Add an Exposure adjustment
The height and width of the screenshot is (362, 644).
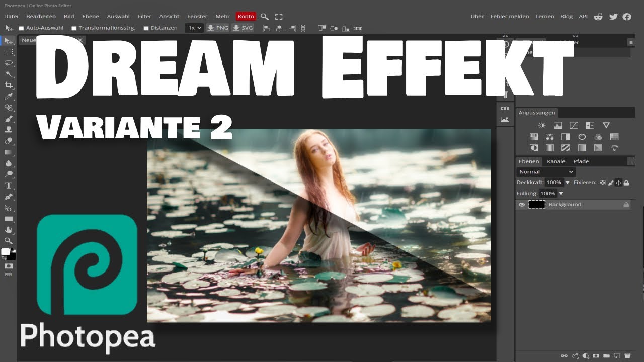590,125
